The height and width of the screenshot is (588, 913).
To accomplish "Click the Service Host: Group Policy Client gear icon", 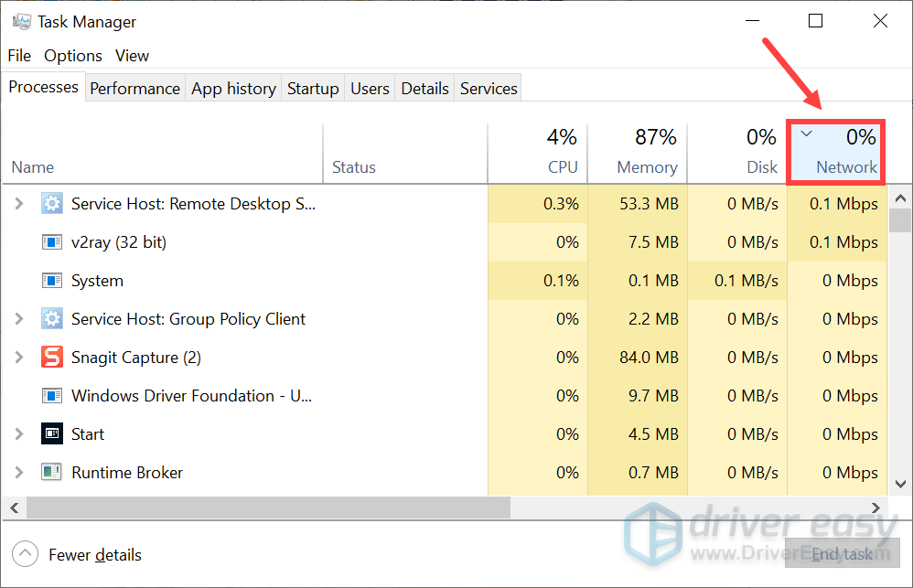I will (x=52, y=319).
